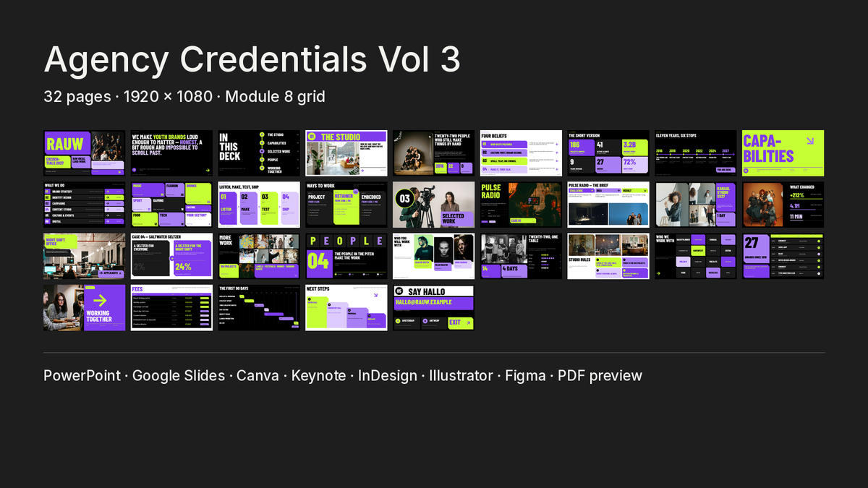Click the 'PowerPoint' format label
The height and width of the screenshot is (488, 868).
point(82,375)
